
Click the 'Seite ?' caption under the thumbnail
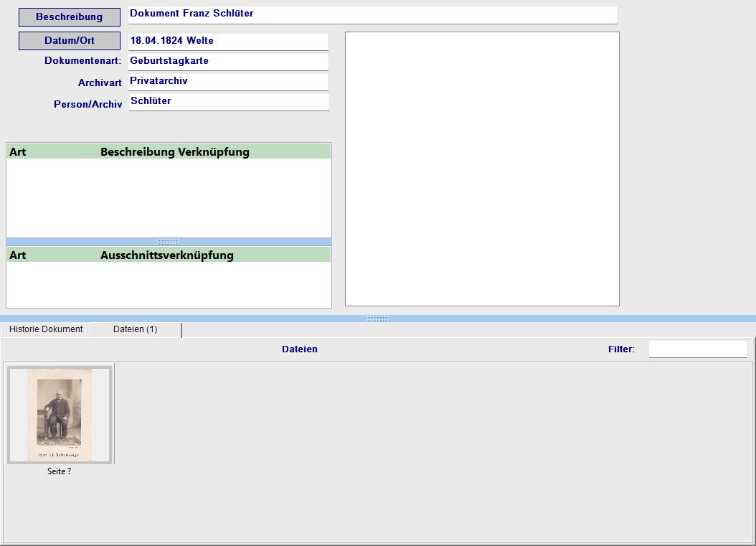coord(59,471)
